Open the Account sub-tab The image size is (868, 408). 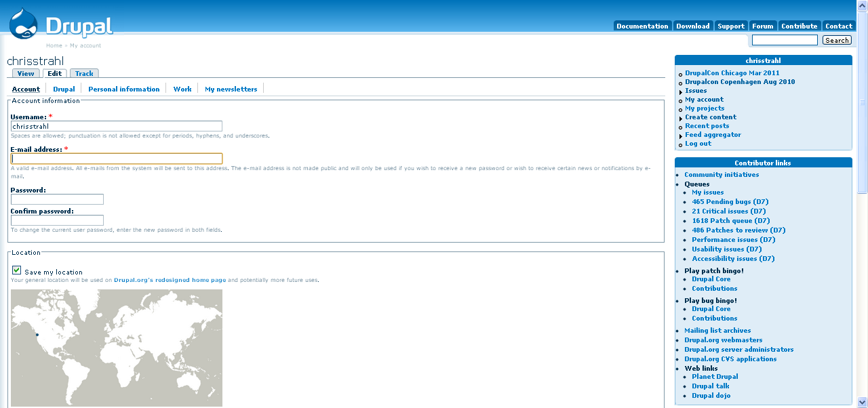coord(26,89)
